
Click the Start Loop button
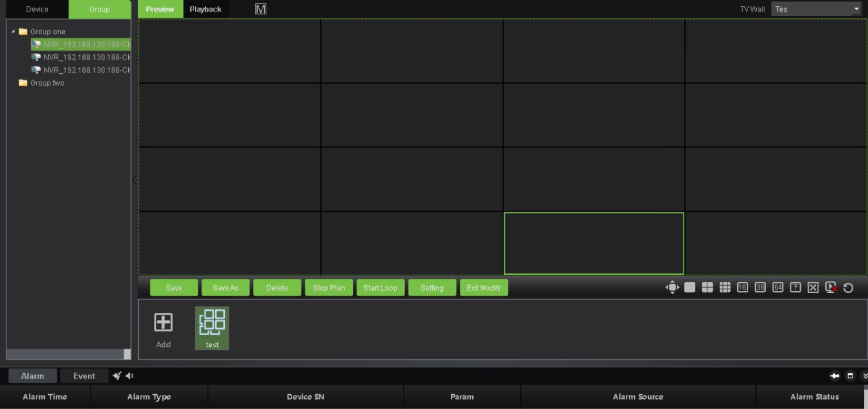pos(380,288)
